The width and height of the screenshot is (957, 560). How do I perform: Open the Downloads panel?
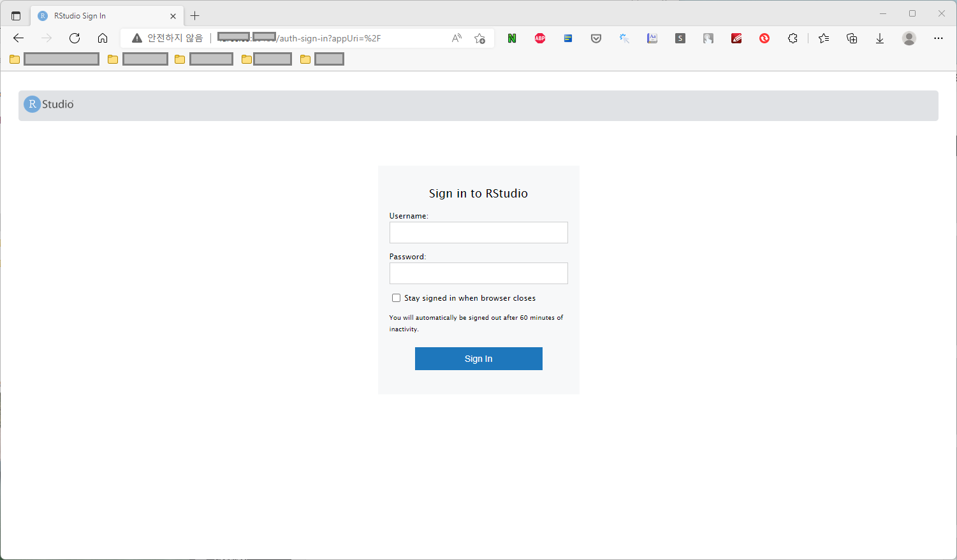click(880, 38)
